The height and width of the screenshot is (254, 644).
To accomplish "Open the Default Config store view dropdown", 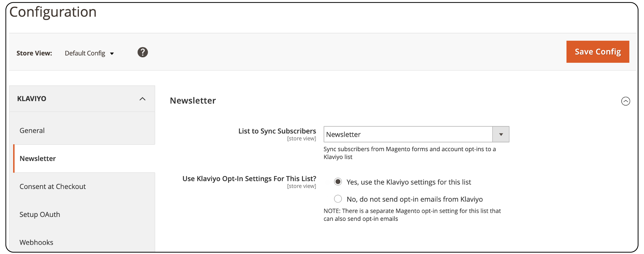I will coord(89,53).
